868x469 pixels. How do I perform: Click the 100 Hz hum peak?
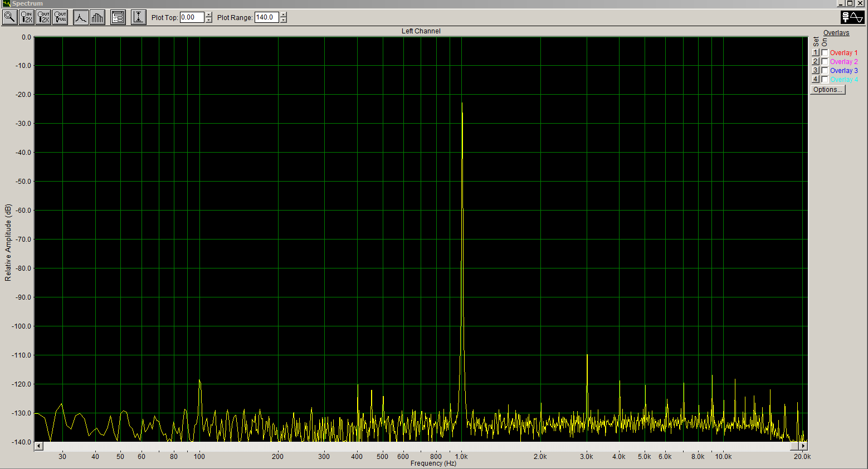coord(199,381)
